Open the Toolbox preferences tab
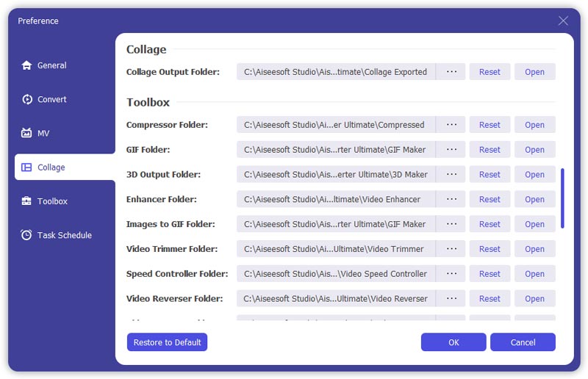 (x=52, y=201)
